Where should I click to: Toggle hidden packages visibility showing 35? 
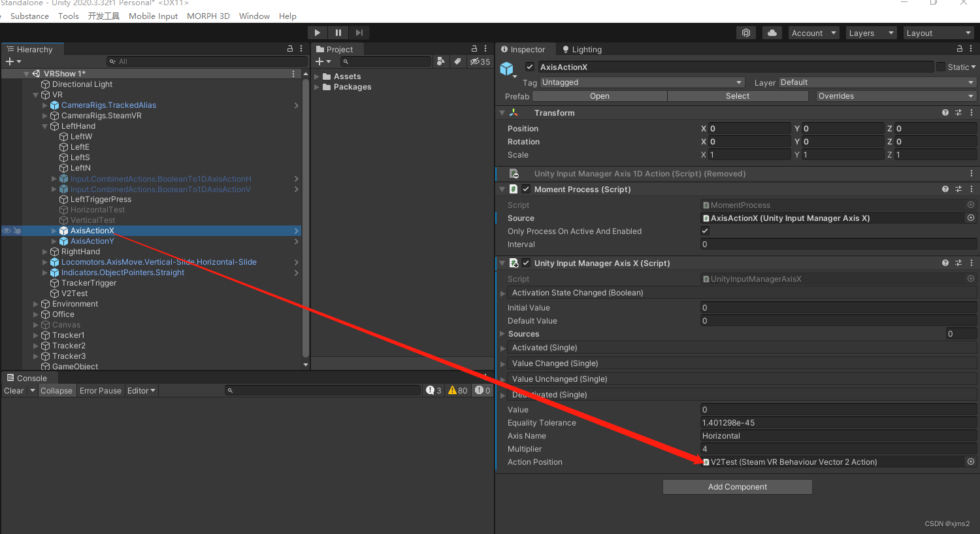coord(480,61)
